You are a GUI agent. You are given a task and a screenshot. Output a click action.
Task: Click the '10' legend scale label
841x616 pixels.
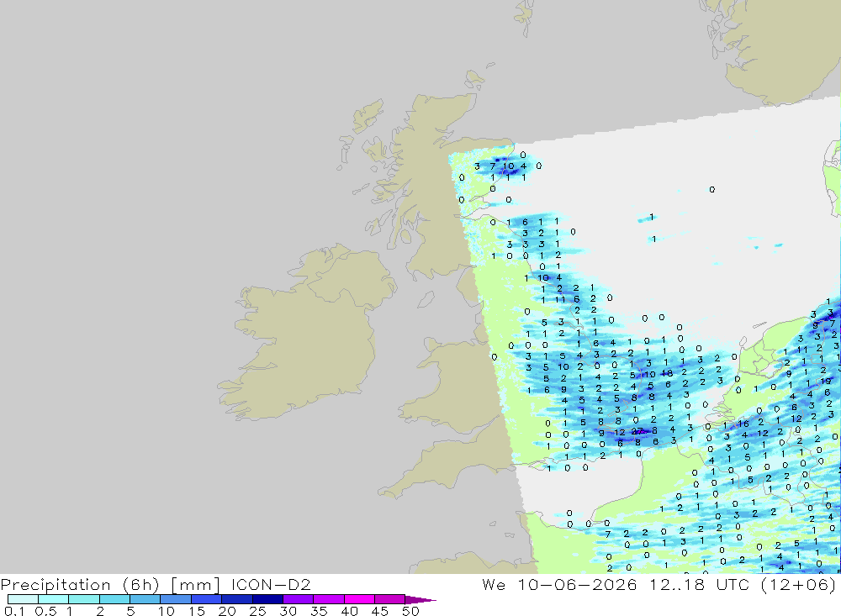point(166,611)
